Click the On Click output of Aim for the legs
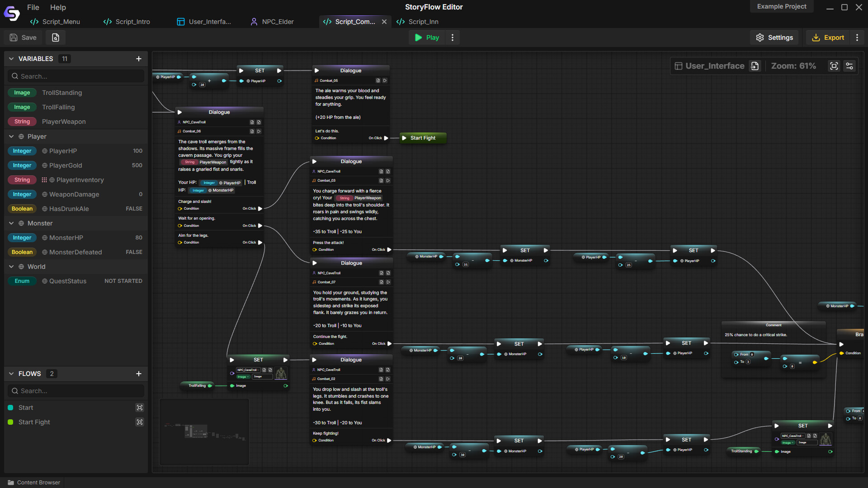This screenshot has width=868, height=488. click(x=260, y=243)
